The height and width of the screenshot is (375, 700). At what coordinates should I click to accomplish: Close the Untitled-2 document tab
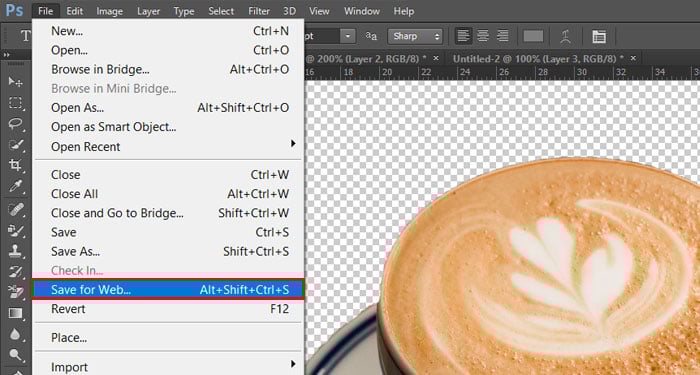(633, 58)
